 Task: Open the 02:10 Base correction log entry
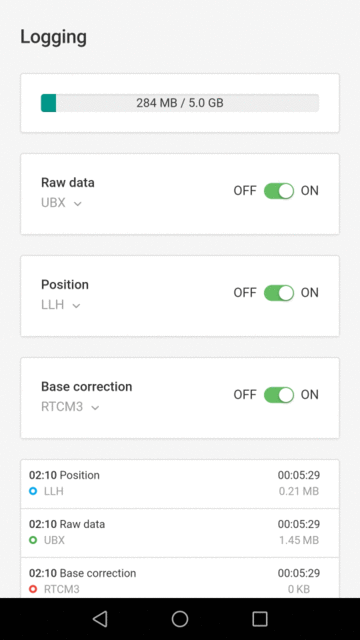180,578
